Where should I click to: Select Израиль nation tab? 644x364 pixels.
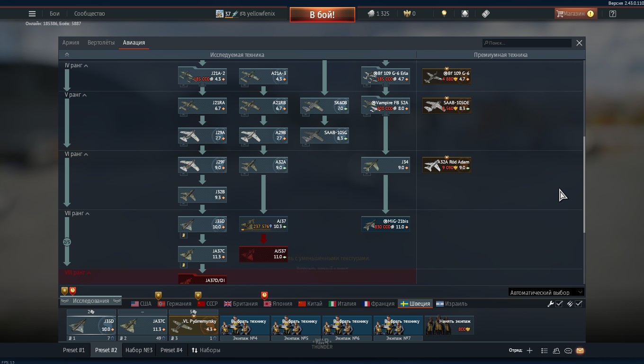tap(452, 304)
